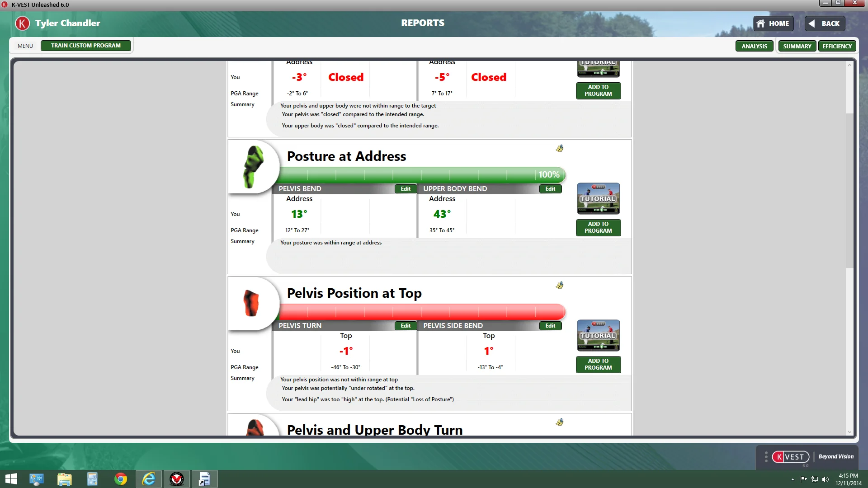Open the Posture at Address tutorial thumbnail

598,198
